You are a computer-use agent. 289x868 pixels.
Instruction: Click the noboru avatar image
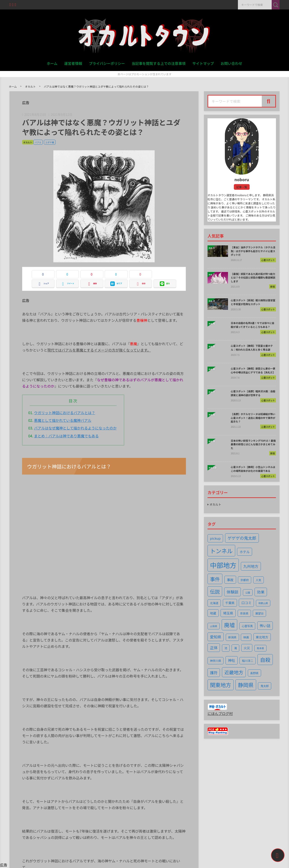(x=242, y=146)
